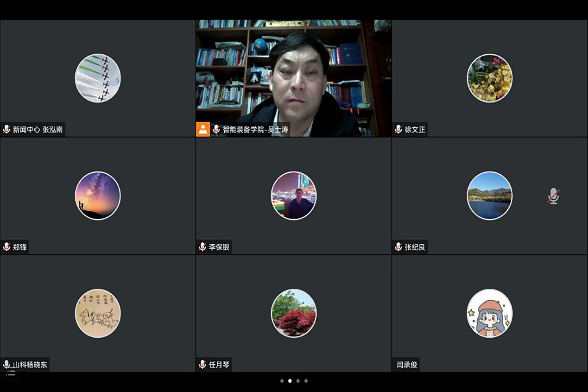
Task: Go to the first page dot
Action: pos(282,381)
